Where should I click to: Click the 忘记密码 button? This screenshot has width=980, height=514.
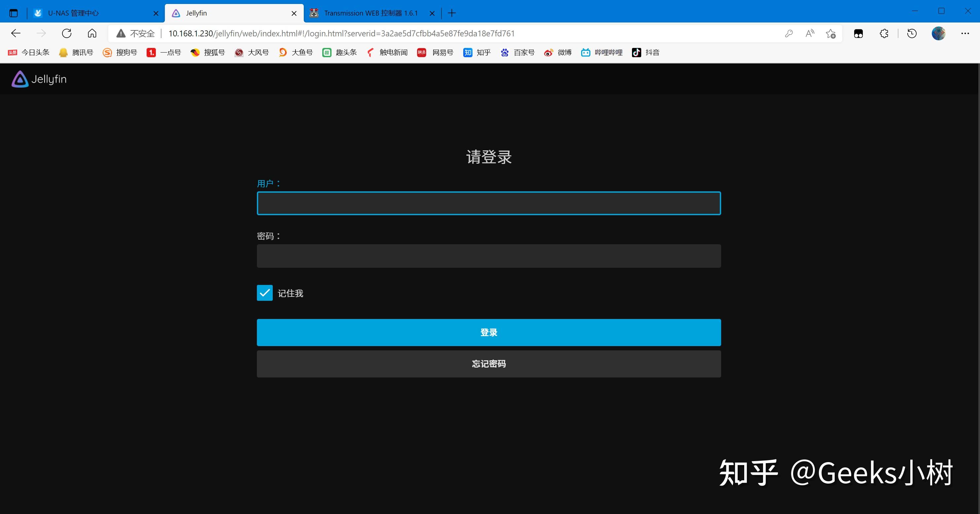tap(488, 364)
